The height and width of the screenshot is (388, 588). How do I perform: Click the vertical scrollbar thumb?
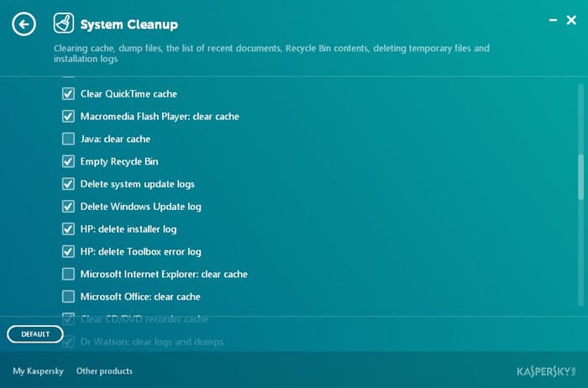(581, 177)
